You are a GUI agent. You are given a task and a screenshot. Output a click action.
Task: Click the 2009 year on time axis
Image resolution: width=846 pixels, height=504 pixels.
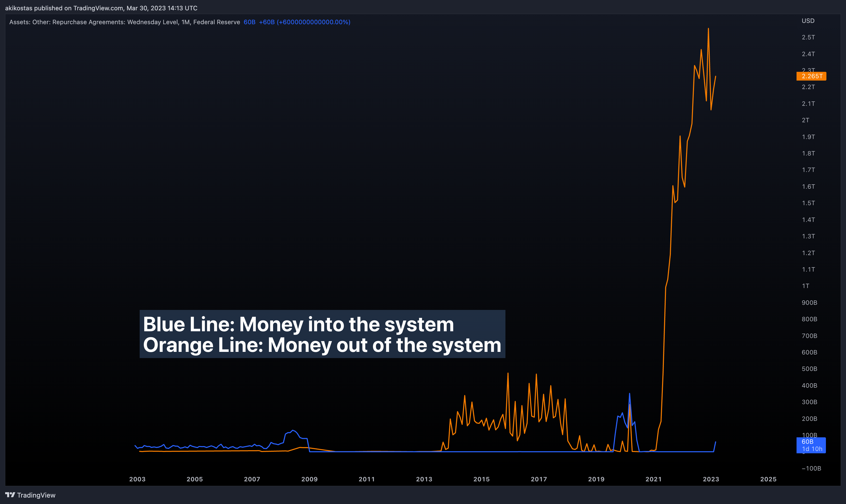point(309,479)
